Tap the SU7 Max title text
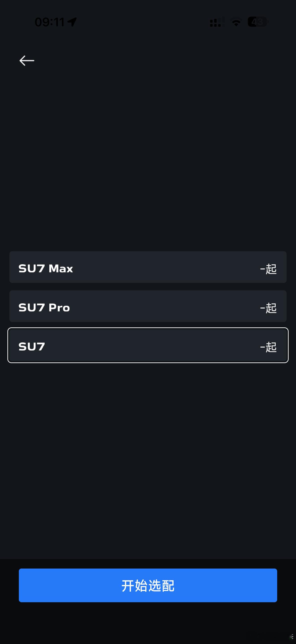The width and height of the screenshot is (296, 644). (x=46, y=268)
